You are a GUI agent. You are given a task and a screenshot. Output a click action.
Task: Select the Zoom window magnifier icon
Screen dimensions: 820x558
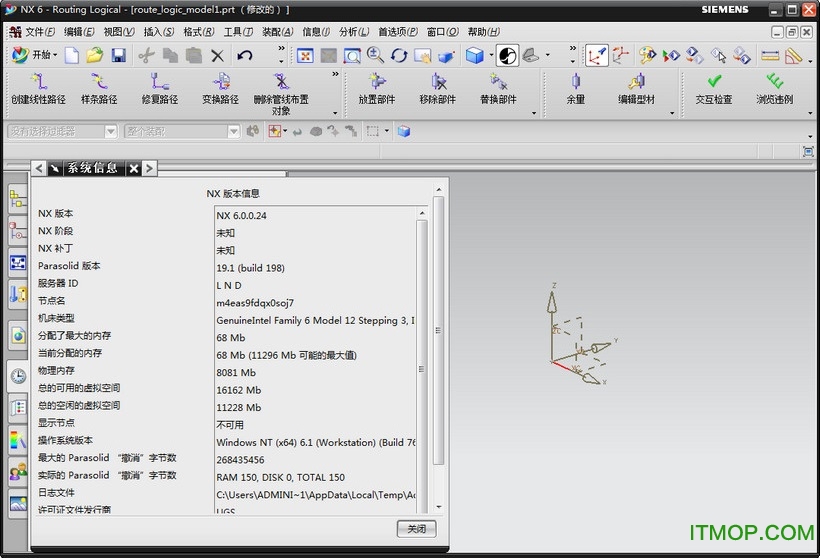coord(352,55)
